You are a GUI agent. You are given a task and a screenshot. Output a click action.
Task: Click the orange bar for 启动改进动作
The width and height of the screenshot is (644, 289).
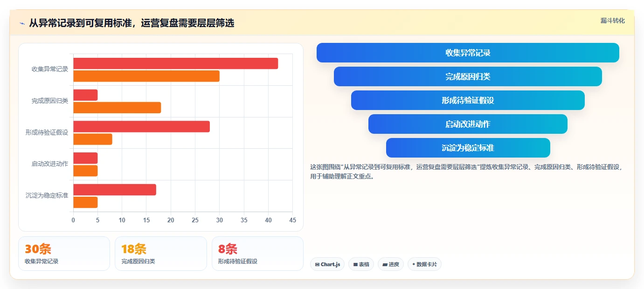pyautogui.click(x=85, y=171)
